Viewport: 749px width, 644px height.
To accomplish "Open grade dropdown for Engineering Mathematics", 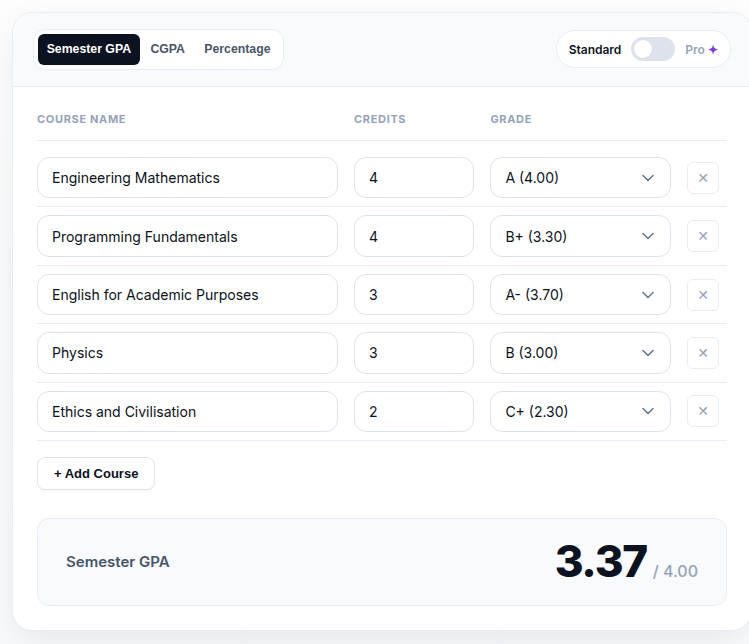I will pyautogui.click(x=580, y=178).
